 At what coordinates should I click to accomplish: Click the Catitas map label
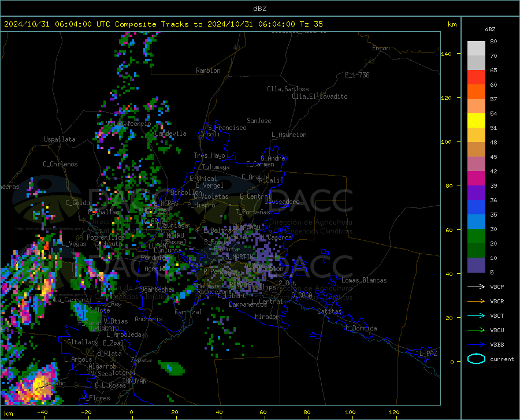[x=329, y=311]
